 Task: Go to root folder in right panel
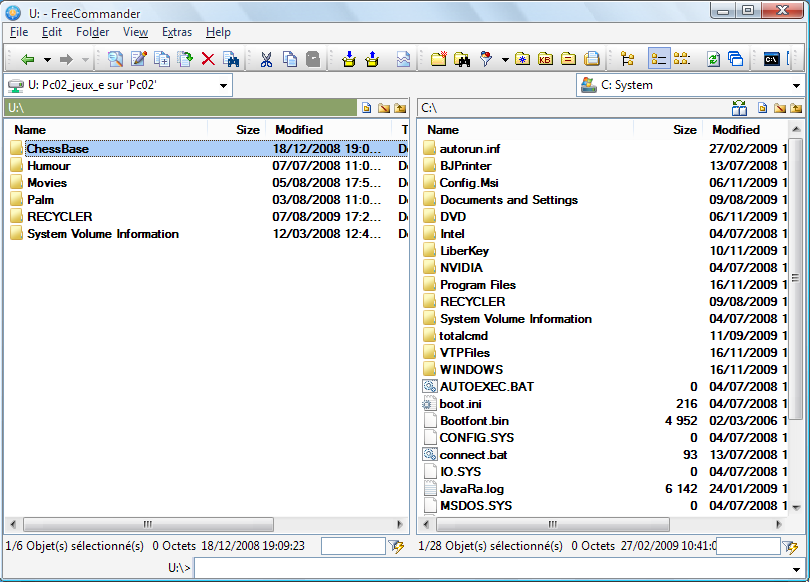(x=780, y=108)
